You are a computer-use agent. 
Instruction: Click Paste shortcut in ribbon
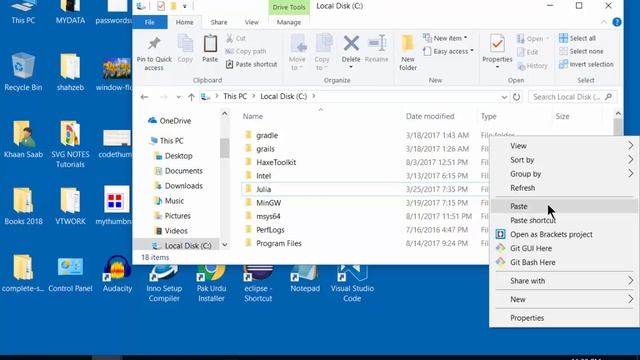tap(251, 64)
